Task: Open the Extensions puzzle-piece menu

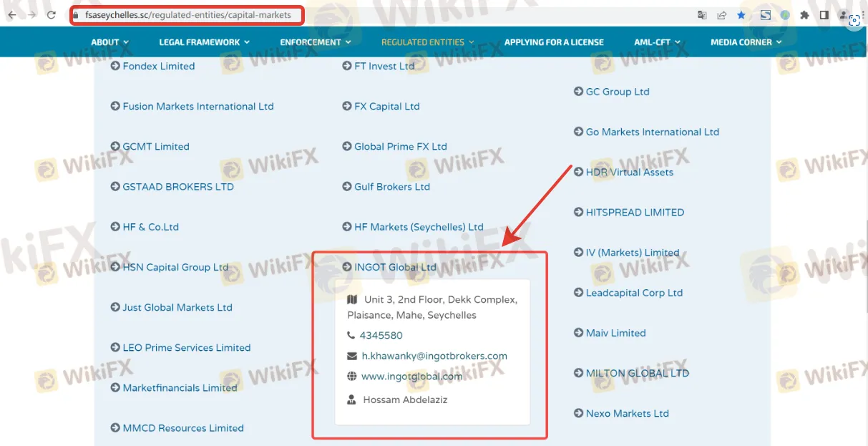Action: click(x=805, y=14)
